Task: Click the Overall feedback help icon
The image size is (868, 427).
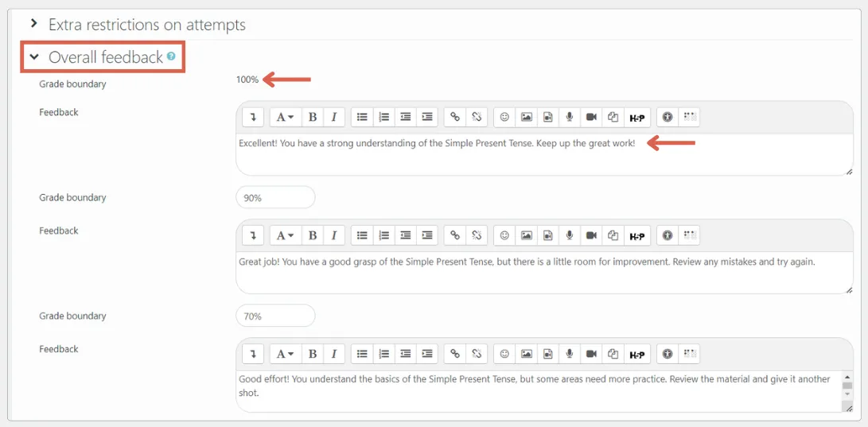Action: click(171, 56)
